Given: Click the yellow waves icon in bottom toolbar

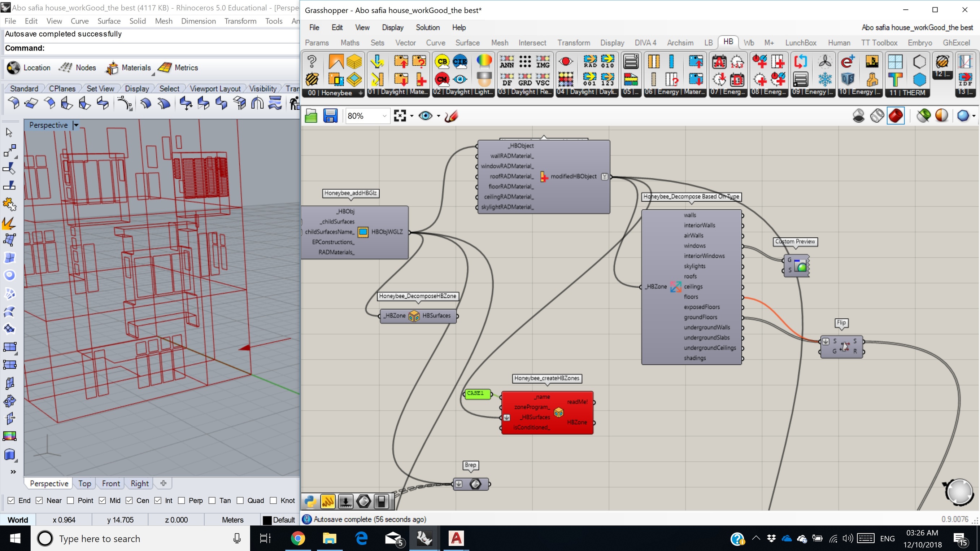Looking at the screenshot, I should tap(328, 501).
